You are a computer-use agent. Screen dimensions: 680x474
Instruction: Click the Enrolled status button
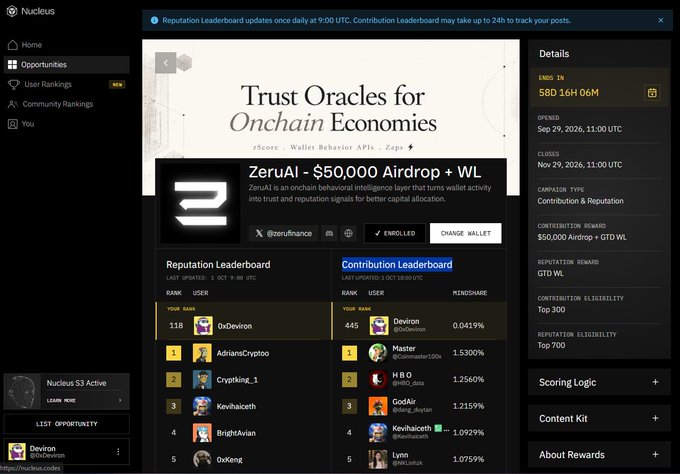pyautogui.click(x=395, y=233)
